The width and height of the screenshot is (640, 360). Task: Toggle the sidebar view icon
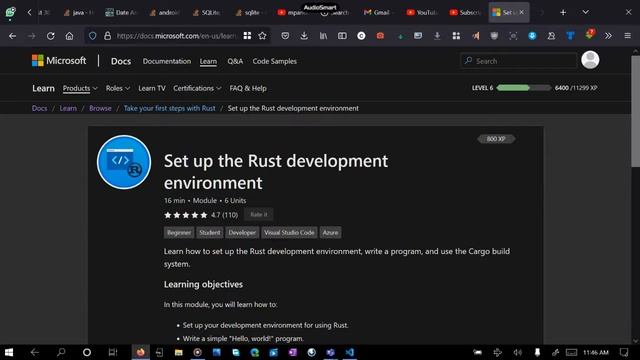pos(342,36)
